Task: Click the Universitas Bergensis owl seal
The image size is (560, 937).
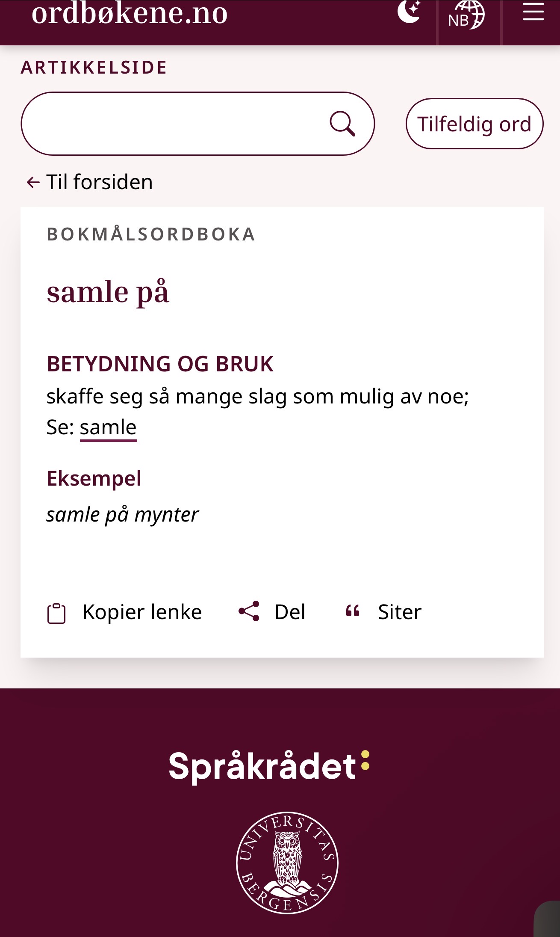Action: click(x=287, y=862)
